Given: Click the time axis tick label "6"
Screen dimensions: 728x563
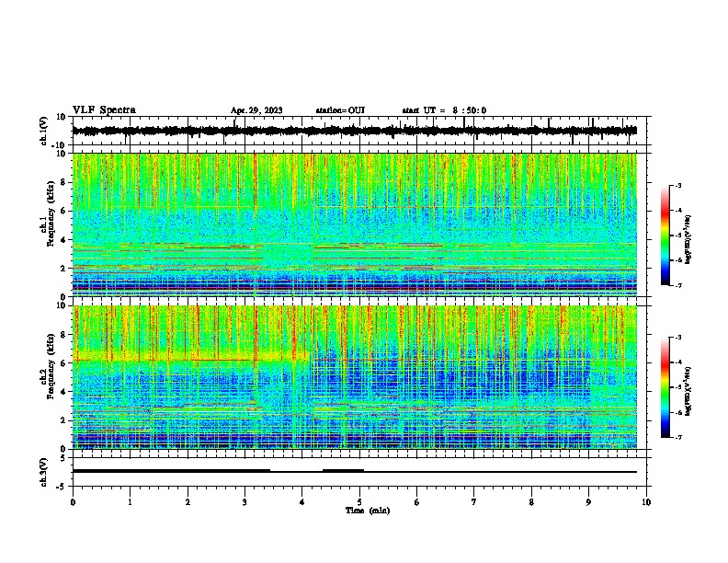Looking at the screenshot, I should click(x=417, y=502).
